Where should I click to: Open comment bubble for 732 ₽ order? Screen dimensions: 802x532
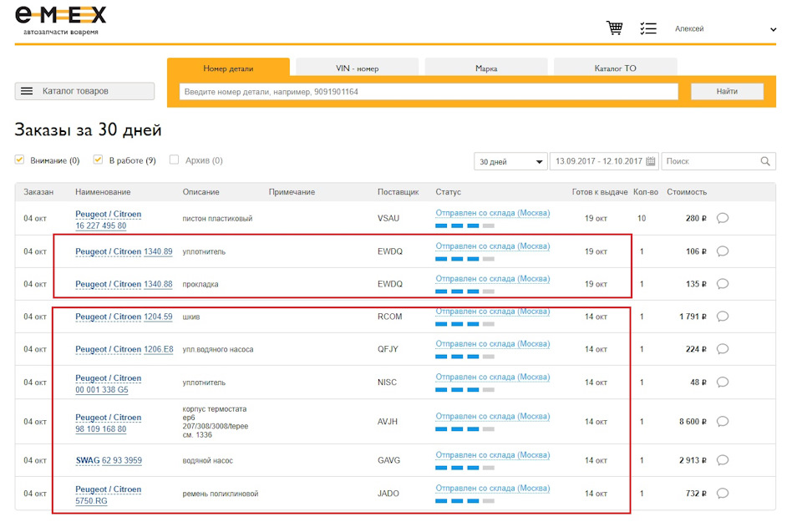coord(723,494)
